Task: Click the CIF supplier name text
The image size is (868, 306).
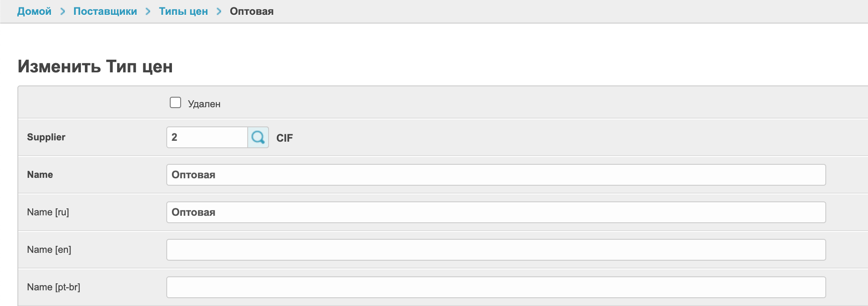Action: [x=285, y=138]
